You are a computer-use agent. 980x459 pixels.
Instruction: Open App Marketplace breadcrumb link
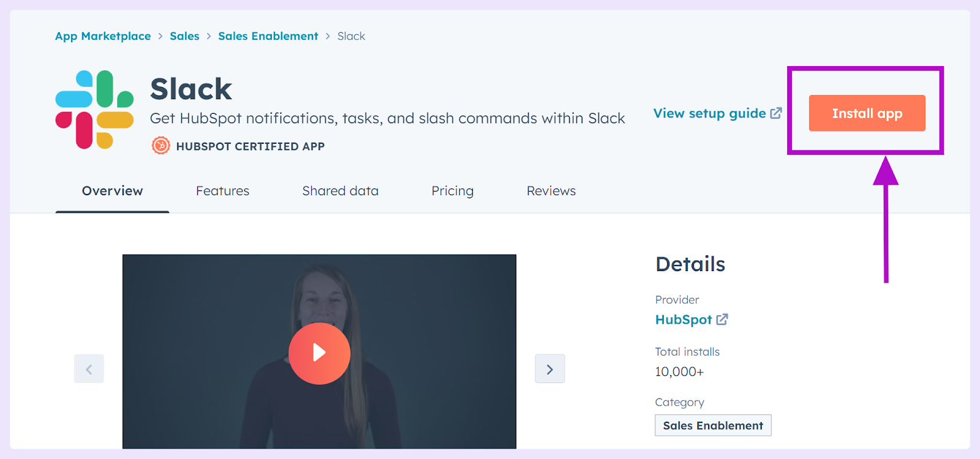click(103, 36)
